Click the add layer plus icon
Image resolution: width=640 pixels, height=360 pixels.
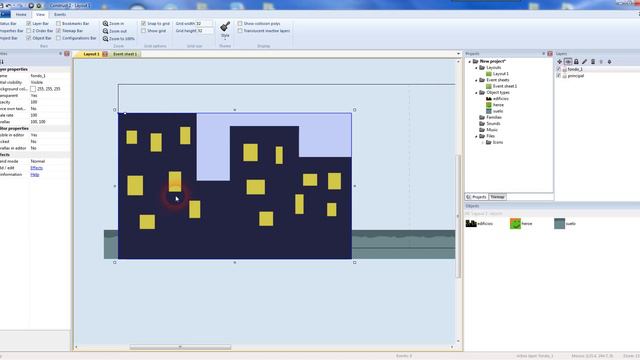click(x=560, y=62)
